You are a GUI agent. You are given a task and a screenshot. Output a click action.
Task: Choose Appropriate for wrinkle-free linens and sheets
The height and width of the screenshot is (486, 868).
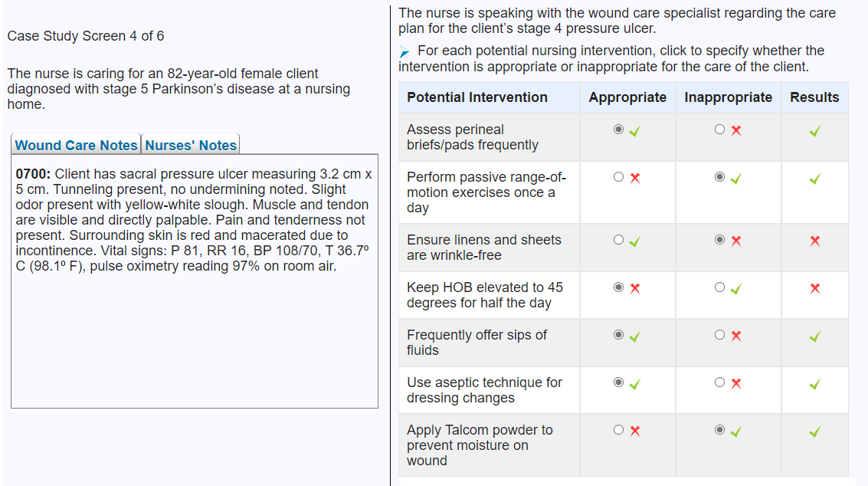618,239
